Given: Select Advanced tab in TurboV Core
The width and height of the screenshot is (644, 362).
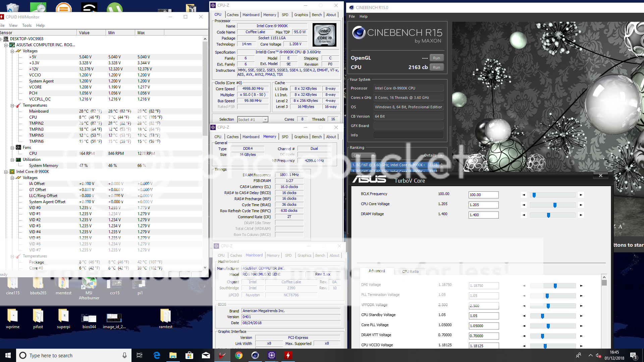Looking at the screenshot, I should (377, 271).
